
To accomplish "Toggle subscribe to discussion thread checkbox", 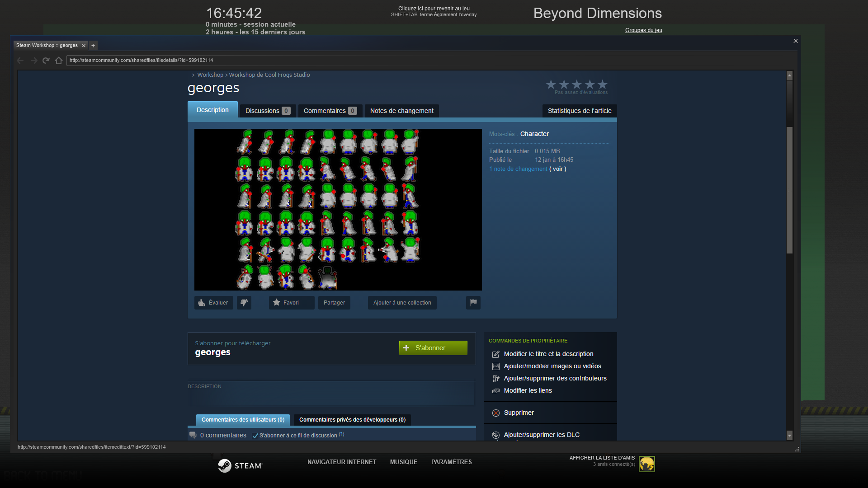I will 255,436.
